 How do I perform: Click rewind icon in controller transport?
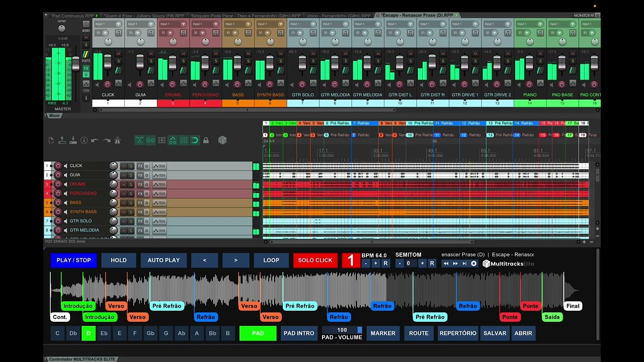click(x=446, y=263)
